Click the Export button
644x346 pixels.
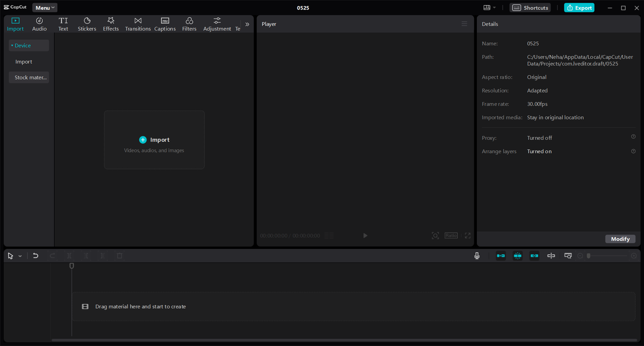(579, 8)
